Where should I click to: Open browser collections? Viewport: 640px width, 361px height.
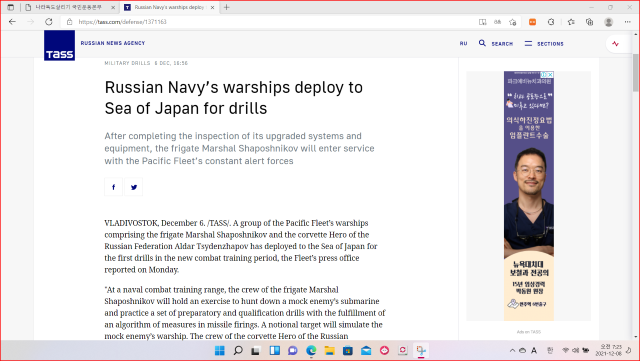589,22
